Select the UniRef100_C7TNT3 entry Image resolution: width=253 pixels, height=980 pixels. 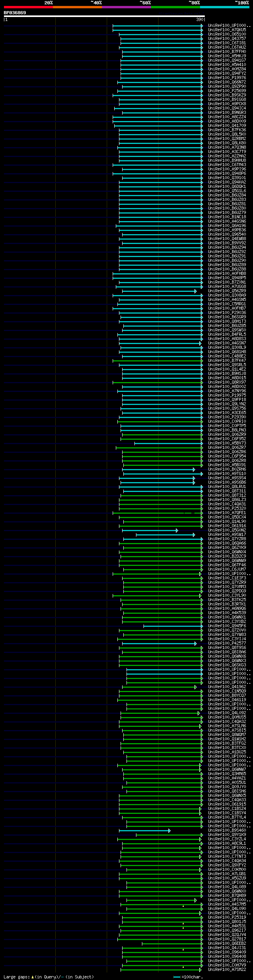(x=227, y=856)
